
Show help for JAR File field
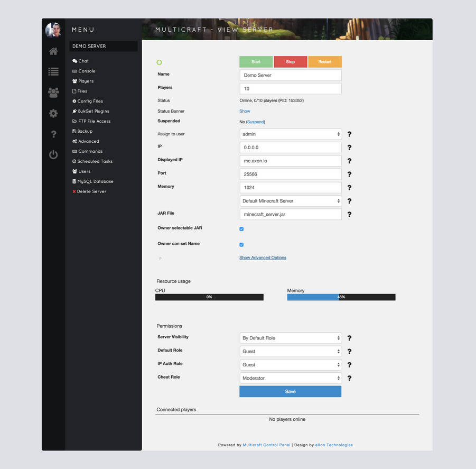[x=349, y=214]
